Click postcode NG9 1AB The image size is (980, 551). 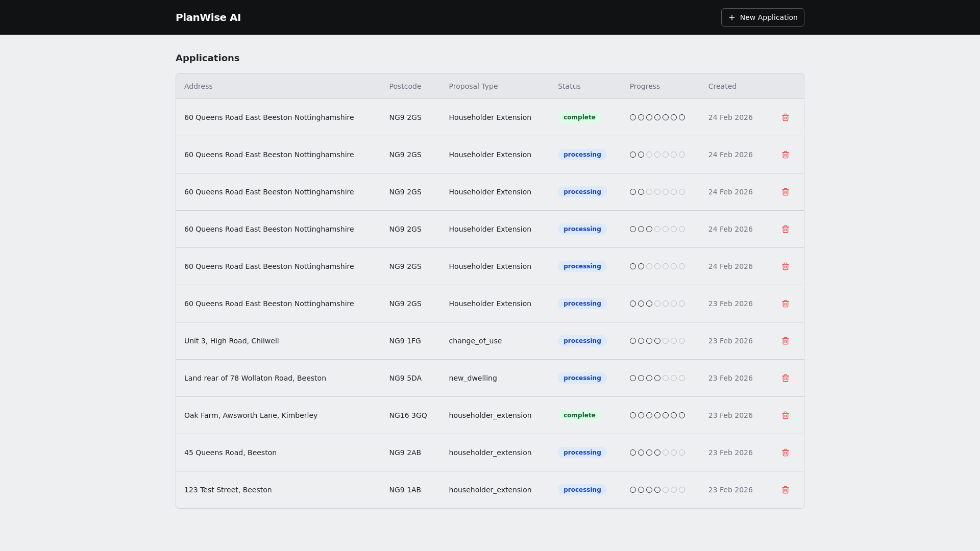(405, 490)
